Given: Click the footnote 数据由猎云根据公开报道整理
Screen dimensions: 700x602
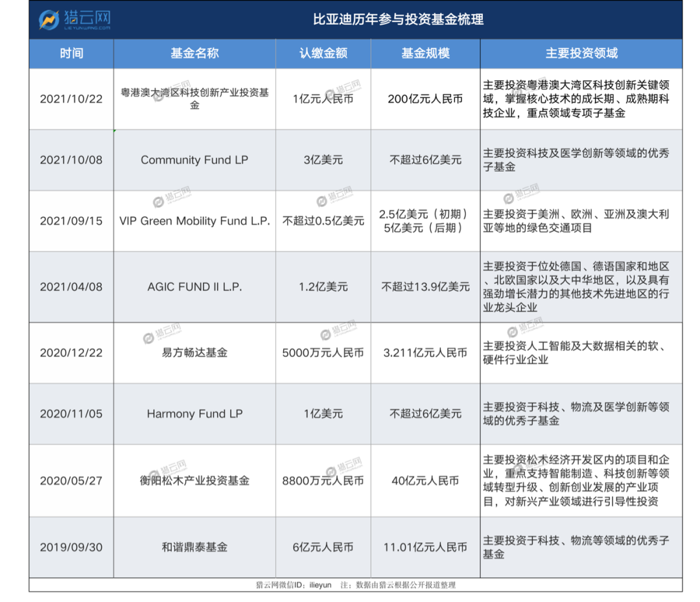Looking at the screenshot, I should coord(406,585).
